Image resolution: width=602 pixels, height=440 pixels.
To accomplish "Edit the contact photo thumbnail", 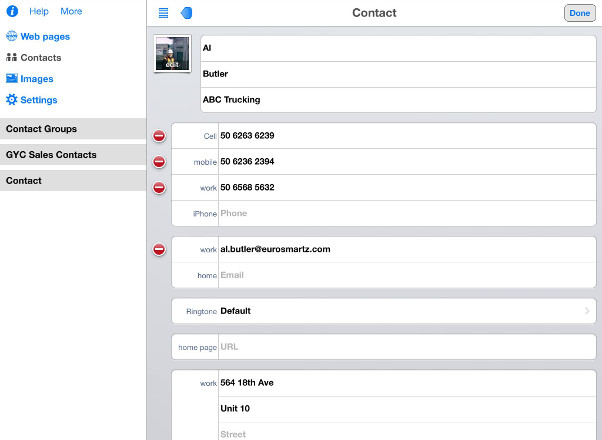I will [x=172, y=54].
